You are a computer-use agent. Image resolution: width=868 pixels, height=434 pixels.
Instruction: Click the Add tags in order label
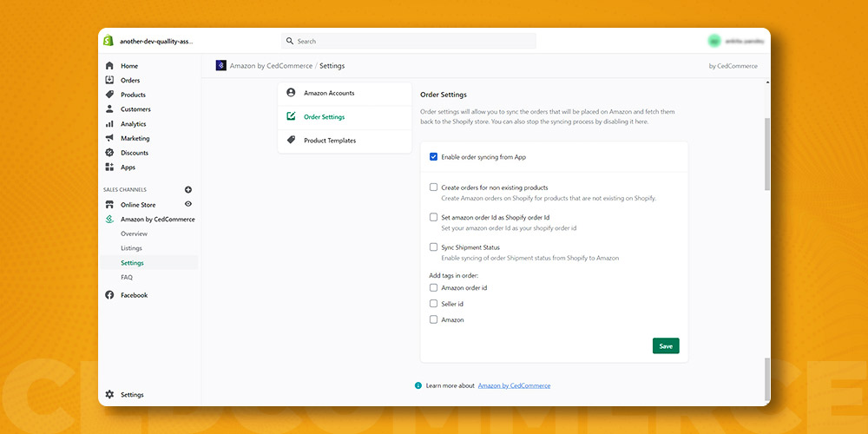point(453,275)
